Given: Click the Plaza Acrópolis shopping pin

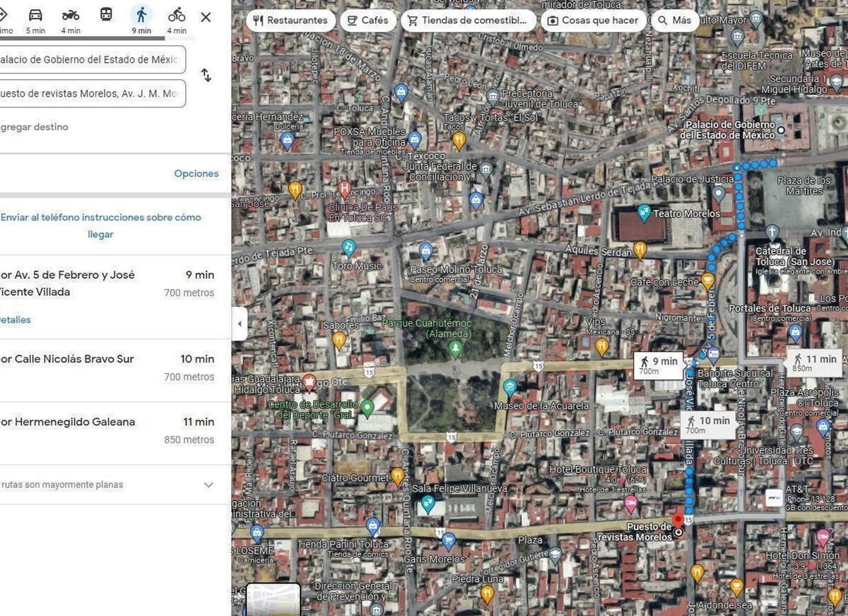Looking at the screenshot, I should click(823, 426).
